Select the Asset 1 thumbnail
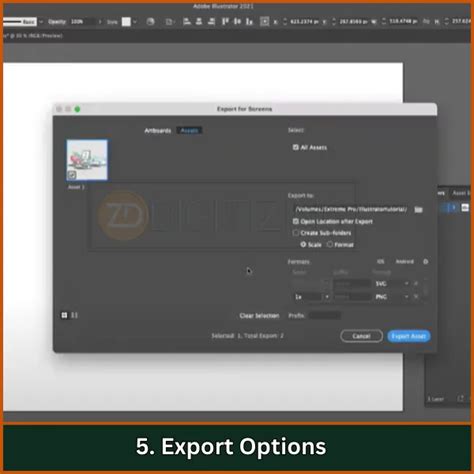This screenshot has width=474, height=474. [x=87, y=160]
